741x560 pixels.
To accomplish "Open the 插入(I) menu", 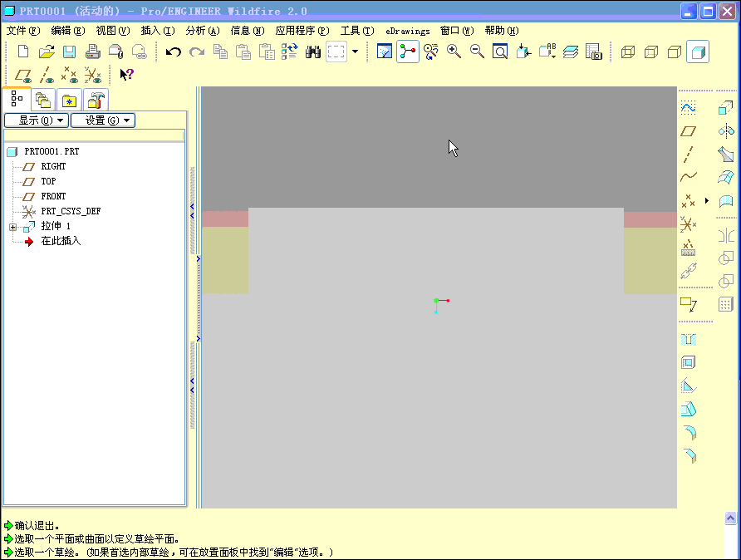I will click(x=158, y=31).
